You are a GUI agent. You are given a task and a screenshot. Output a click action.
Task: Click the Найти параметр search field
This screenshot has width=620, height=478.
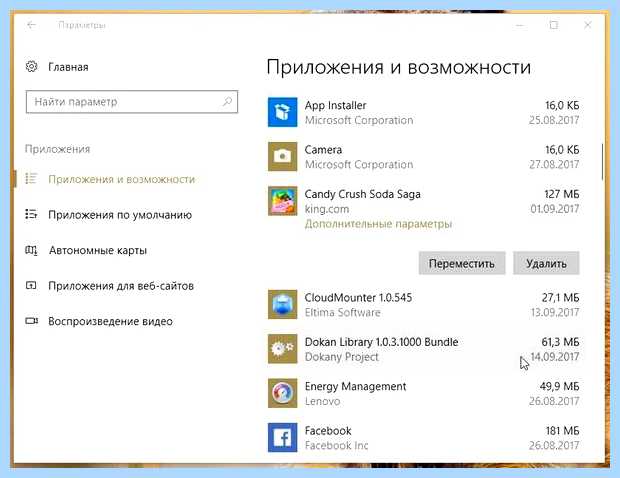pos(132,102)
